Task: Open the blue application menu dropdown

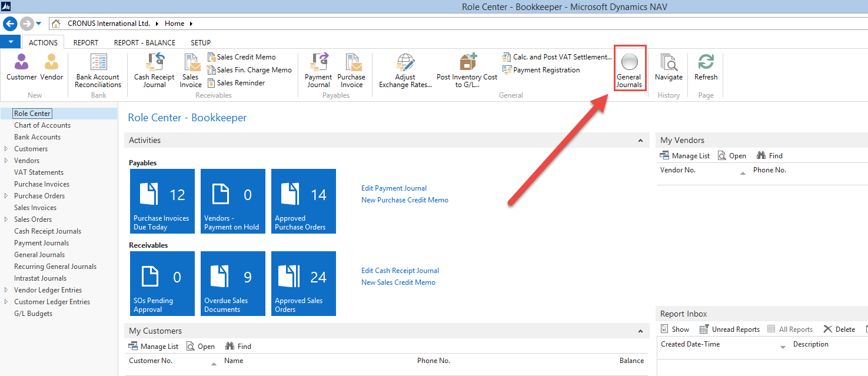Action: coord(11,42)
